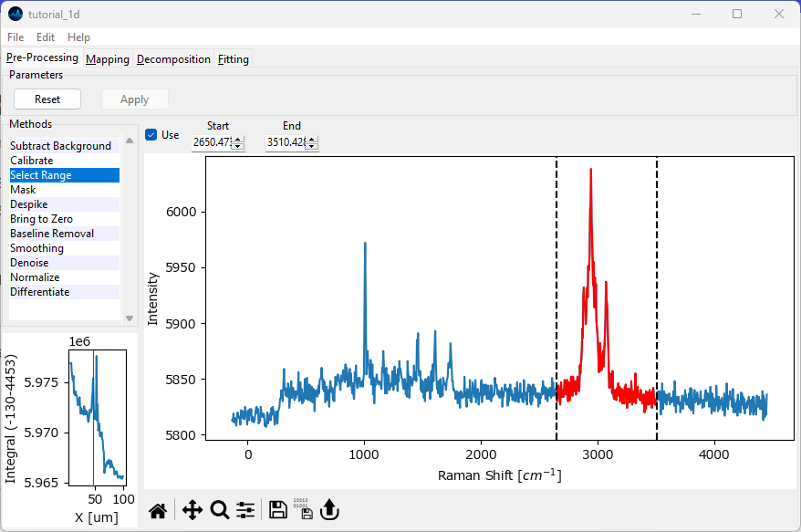Open the Fitting tab
The width and height of the screenshot is (801, 532).
(x=234, y=59)
